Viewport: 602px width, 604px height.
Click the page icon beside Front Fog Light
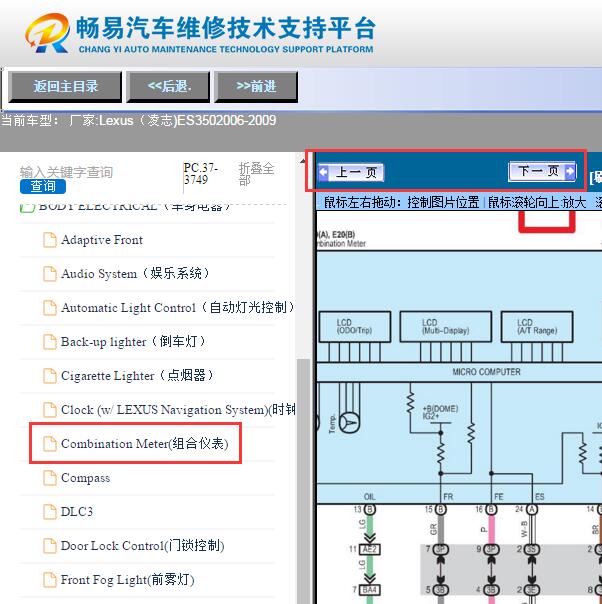pyautogui.click(x=49, y=579)
